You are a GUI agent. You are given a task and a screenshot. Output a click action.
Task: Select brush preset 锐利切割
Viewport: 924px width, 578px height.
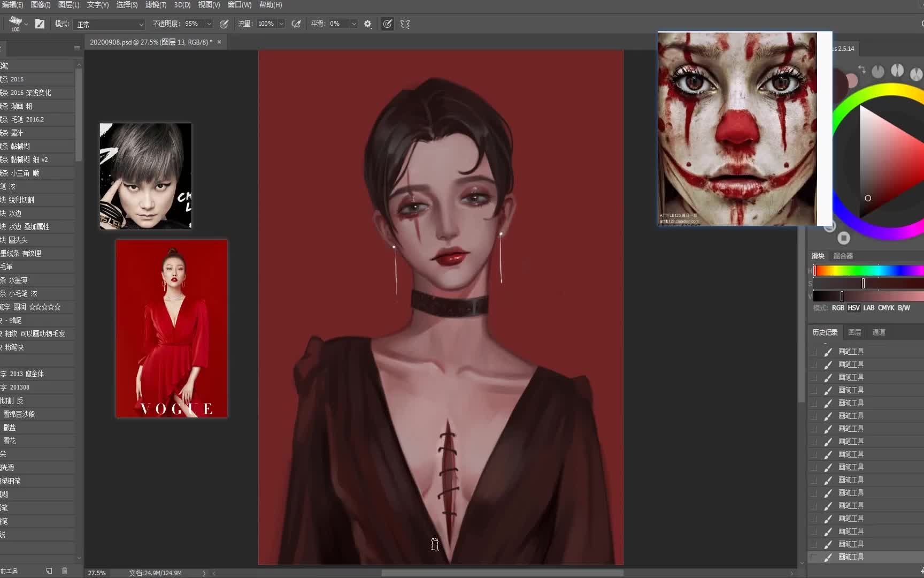pyautogui.click(x=37, y=200)
